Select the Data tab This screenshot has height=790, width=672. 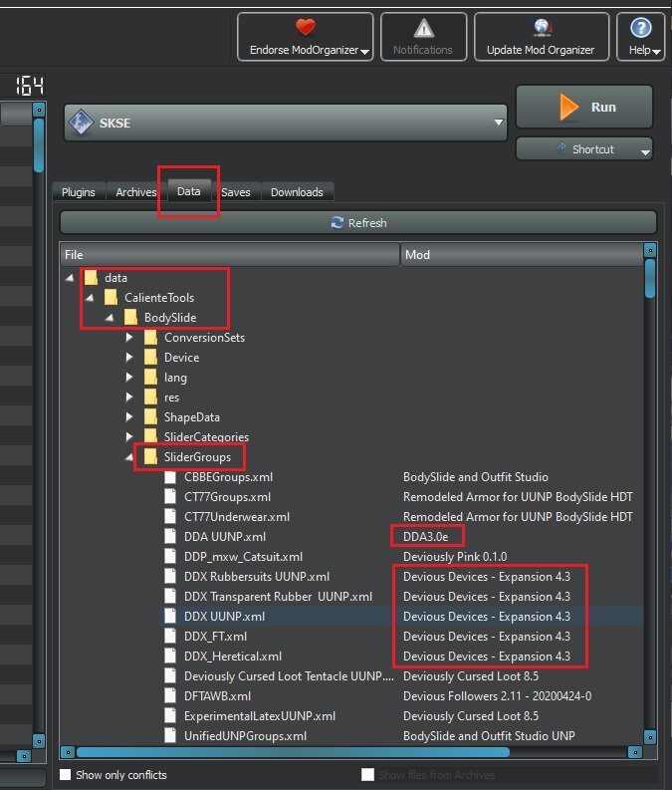(189, 191)
